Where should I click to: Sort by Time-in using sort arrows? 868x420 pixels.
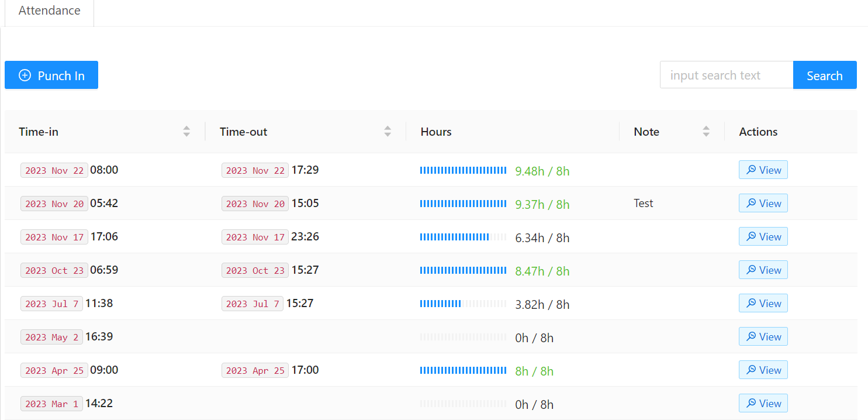point(186,132)
